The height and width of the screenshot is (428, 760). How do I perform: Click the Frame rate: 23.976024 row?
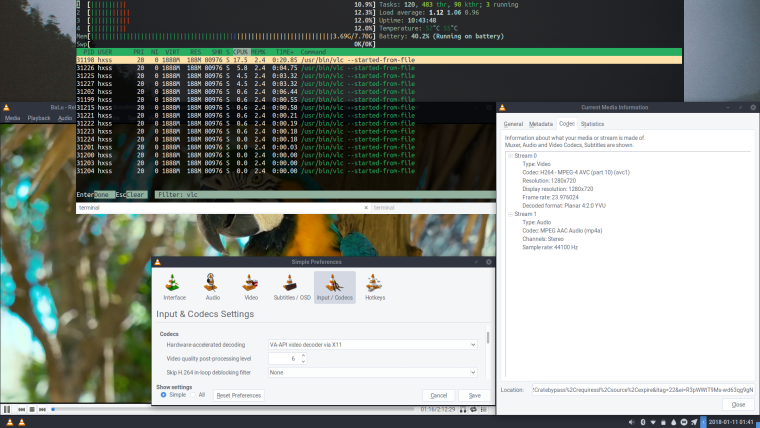pyautogui.click(x=550, y=197)
